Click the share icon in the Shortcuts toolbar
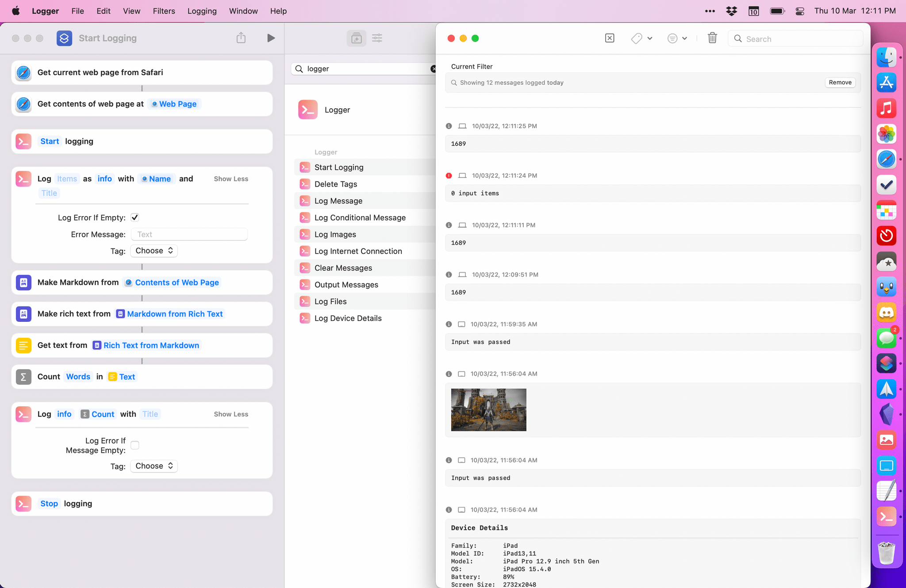The height and width of the screenshot is (588, 906). (x=241, y=38)
